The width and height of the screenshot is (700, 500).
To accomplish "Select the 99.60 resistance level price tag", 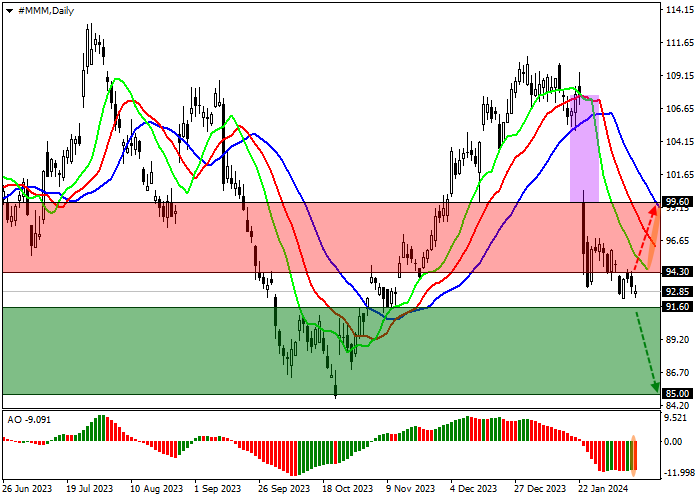I will point(677,202).
